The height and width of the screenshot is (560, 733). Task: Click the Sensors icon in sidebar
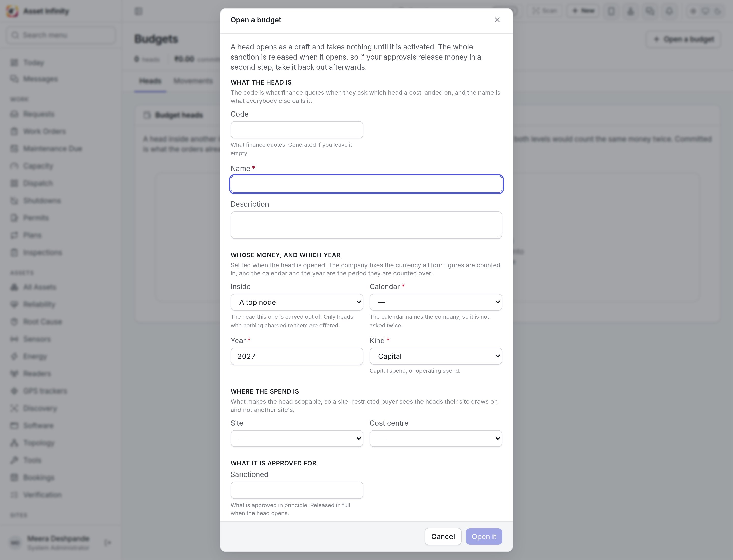[x=14, y=339]
